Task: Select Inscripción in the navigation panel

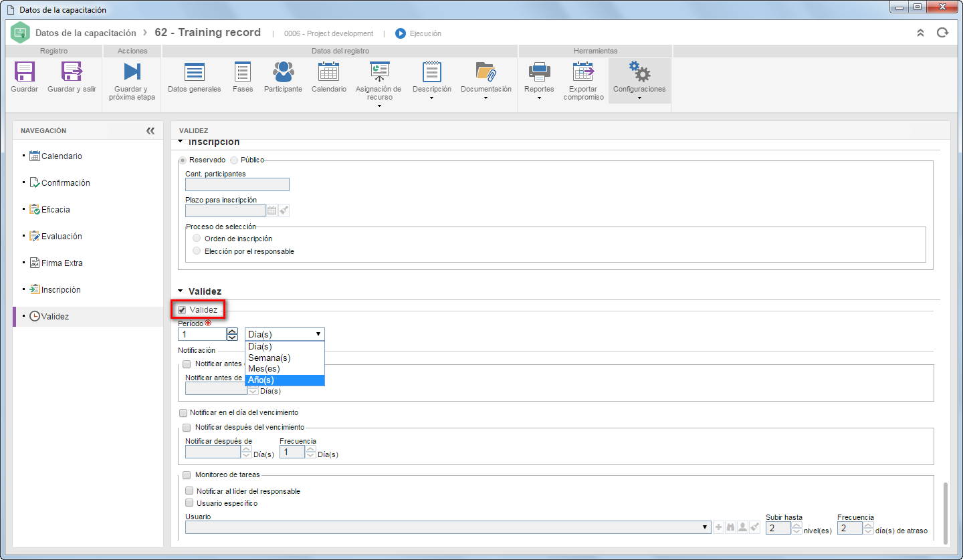Action: point(61,290)
